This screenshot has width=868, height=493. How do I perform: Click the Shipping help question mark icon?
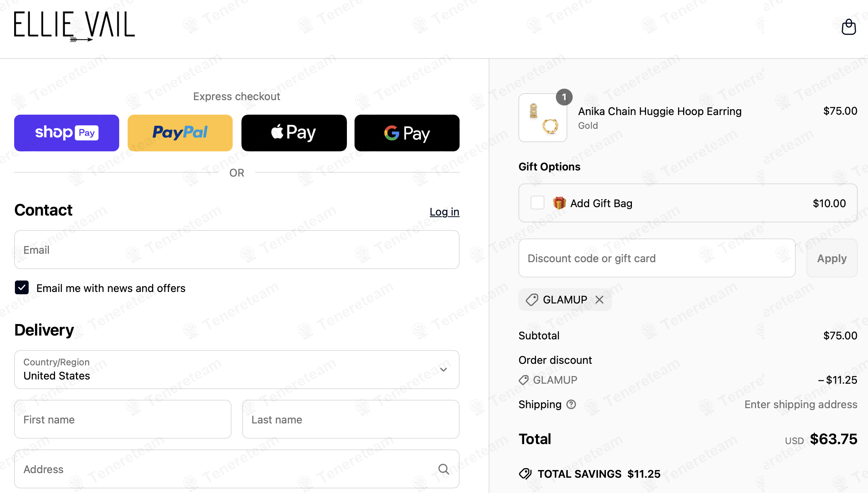pyautogui.click(x=571, y=404)
